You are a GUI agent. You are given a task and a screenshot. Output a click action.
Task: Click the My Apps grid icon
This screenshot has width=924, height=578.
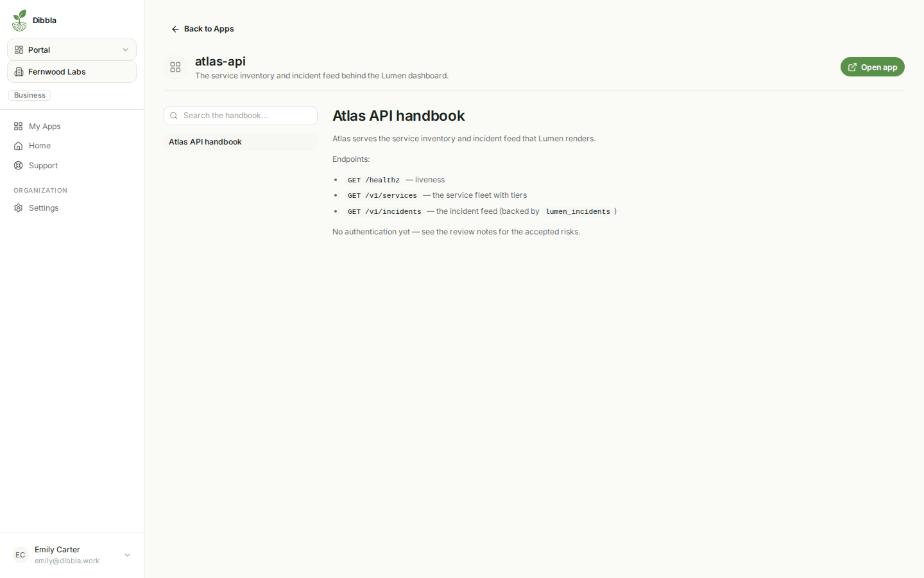click(19, 127)
